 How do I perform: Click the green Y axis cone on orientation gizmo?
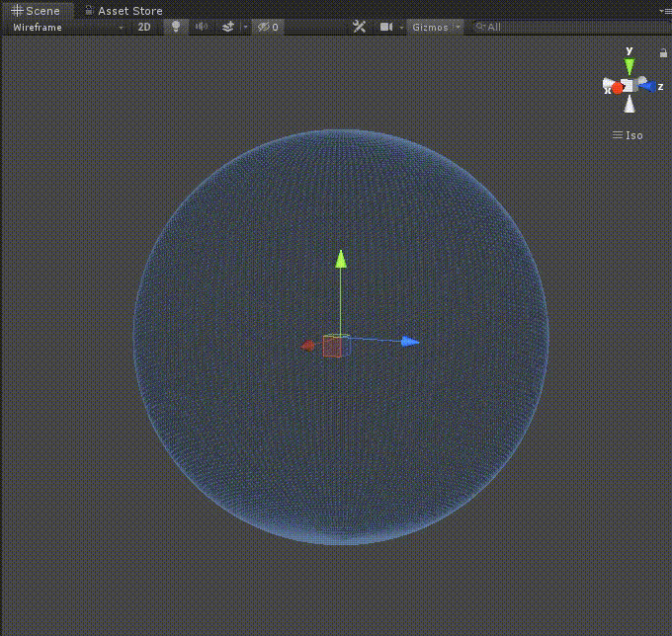pos(630,66)
